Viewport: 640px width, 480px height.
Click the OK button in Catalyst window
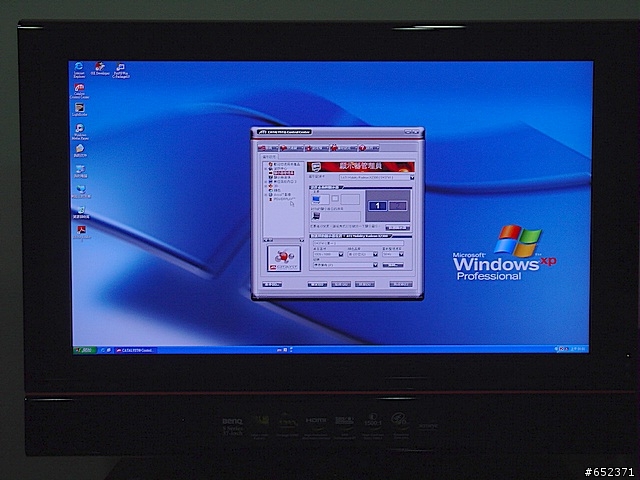[317, 284]
